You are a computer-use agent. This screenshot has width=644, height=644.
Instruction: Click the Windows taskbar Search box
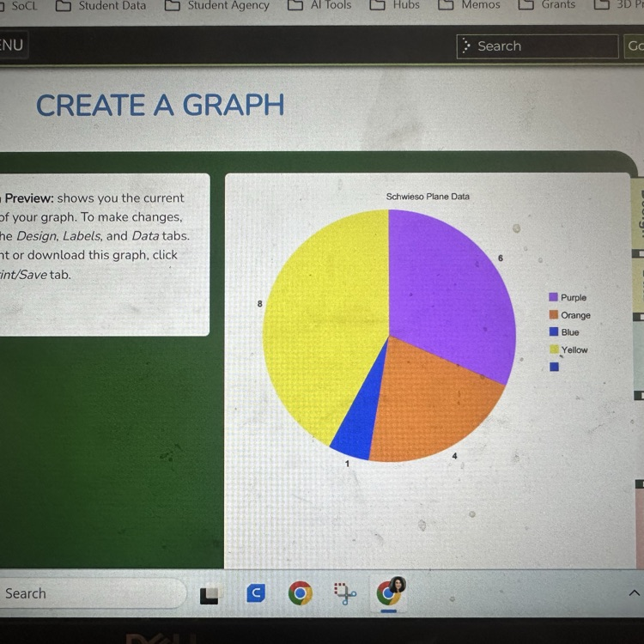90,593
